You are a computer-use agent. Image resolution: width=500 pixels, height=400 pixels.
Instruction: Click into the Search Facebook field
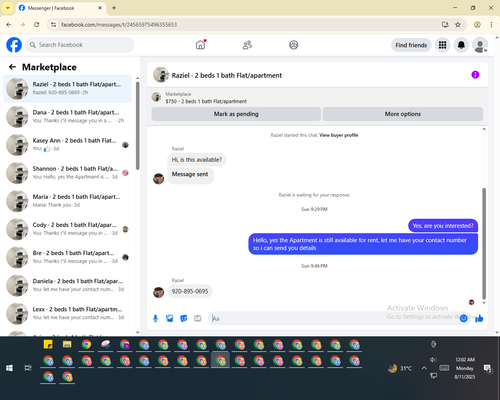coord(80,45)
